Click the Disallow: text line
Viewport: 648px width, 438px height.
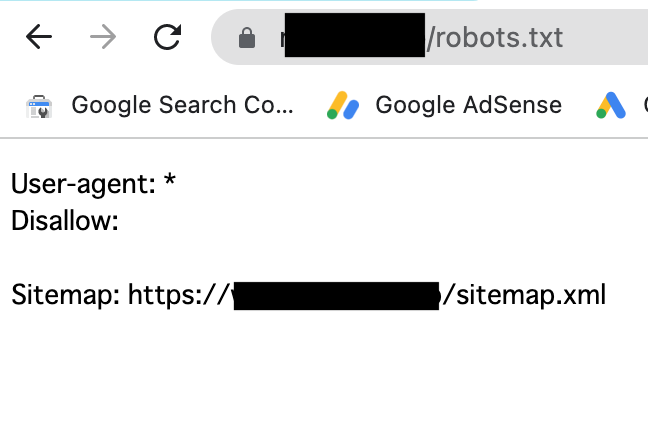[64, 220]
